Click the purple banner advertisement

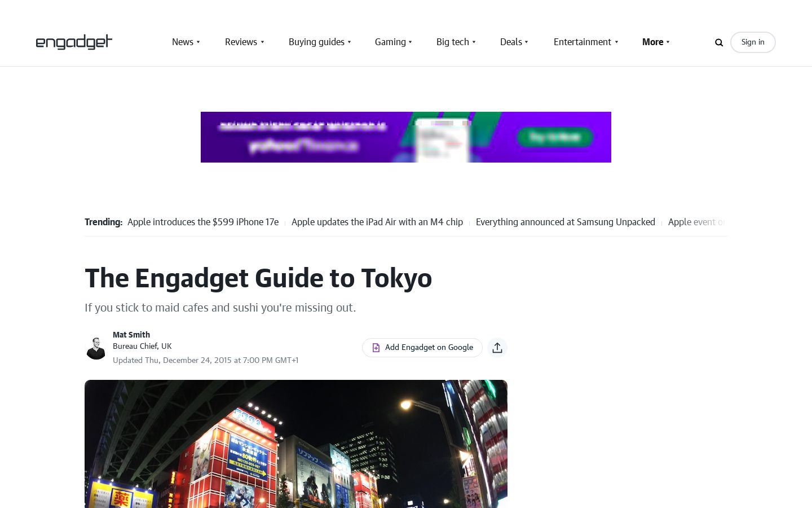point(406,137)
